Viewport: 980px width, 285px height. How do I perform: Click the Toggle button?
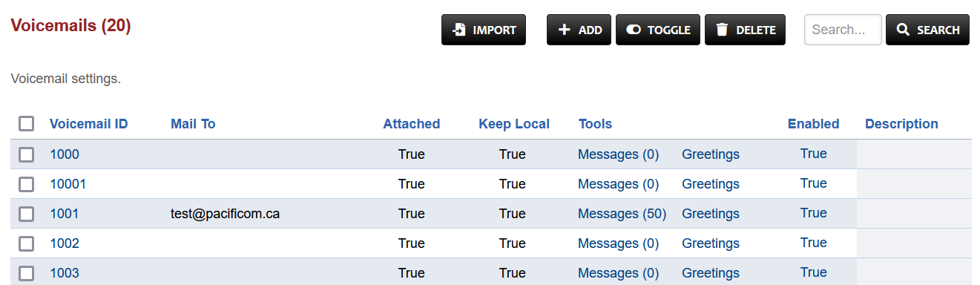tap(658, 30)
